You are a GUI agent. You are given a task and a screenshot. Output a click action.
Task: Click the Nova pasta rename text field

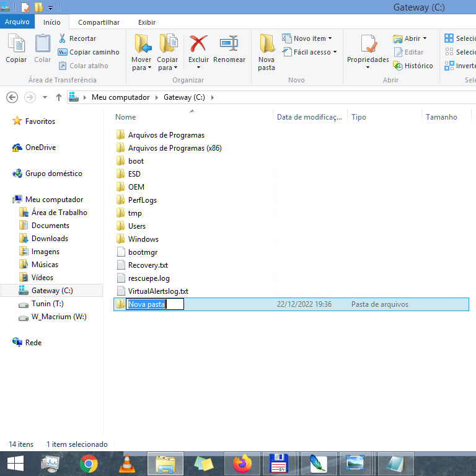(x=155, y=304)
